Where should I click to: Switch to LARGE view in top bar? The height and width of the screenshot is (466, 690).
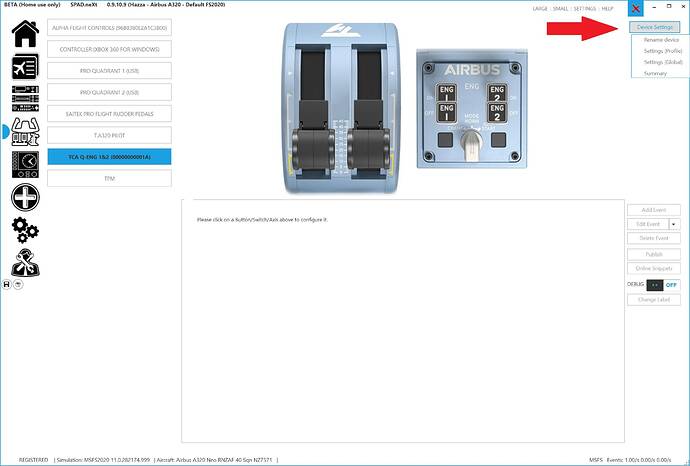click(x=540, y=8)
